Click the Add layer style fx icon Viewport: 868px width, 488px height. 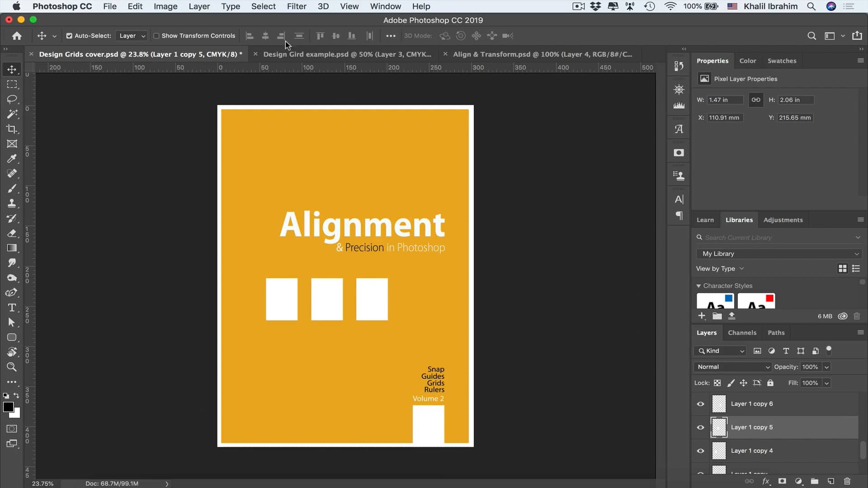coord(765,482)
